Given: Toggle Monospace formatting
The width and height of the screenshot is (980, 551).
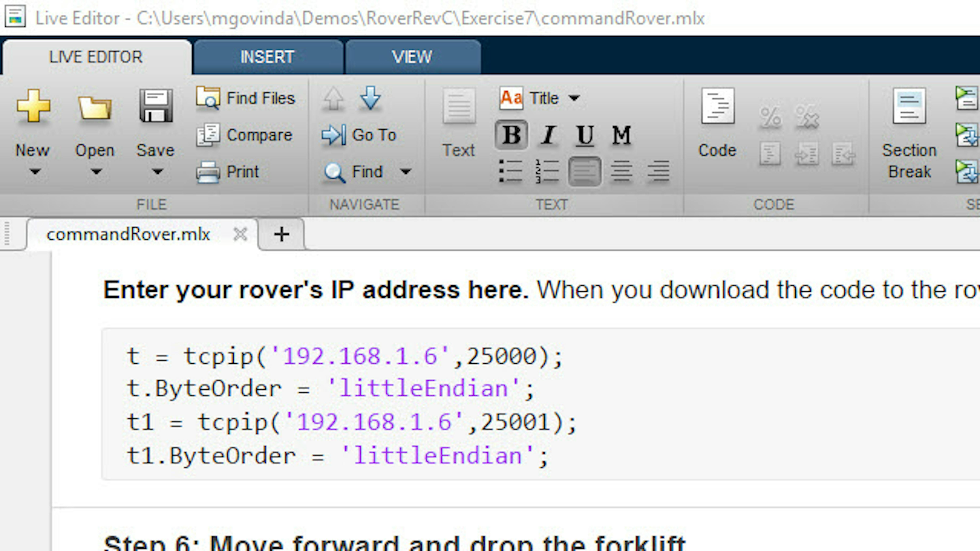Looking at the screenshot, I should click(x=621, y=135).
